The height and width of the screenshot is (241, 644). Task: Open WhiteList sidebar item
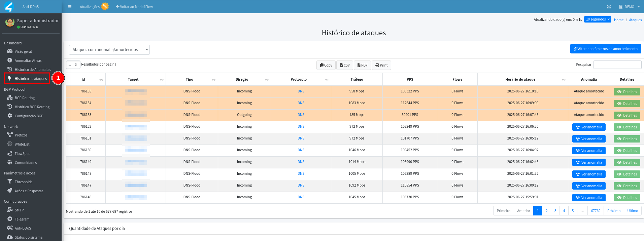22,144
